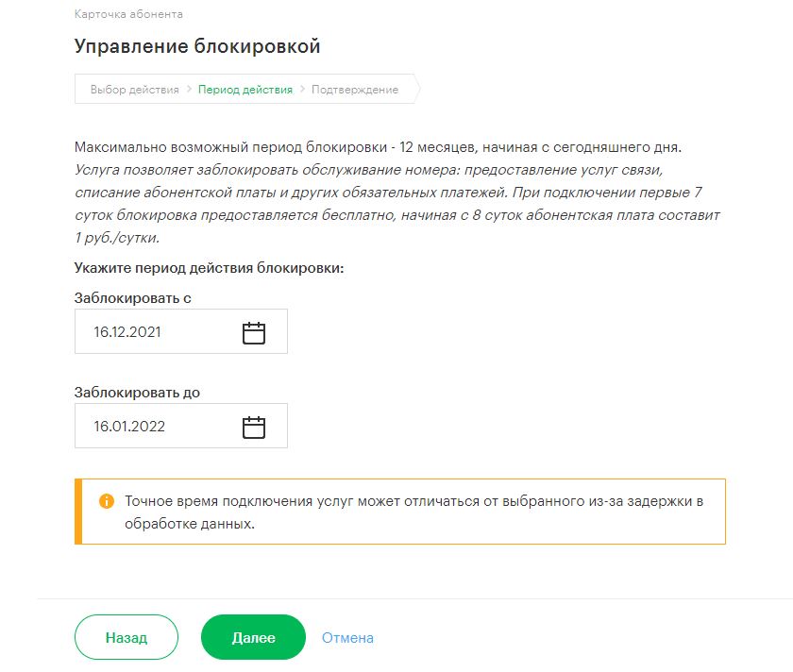Open calendar for "Заблокировать с" date

click(253, 333)
